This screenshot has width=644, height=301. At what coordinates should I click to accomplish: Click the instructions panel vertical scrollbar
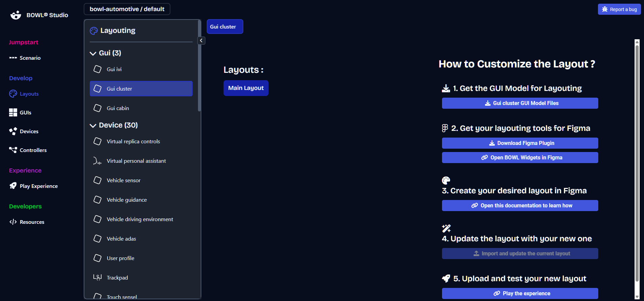(637, 163)
